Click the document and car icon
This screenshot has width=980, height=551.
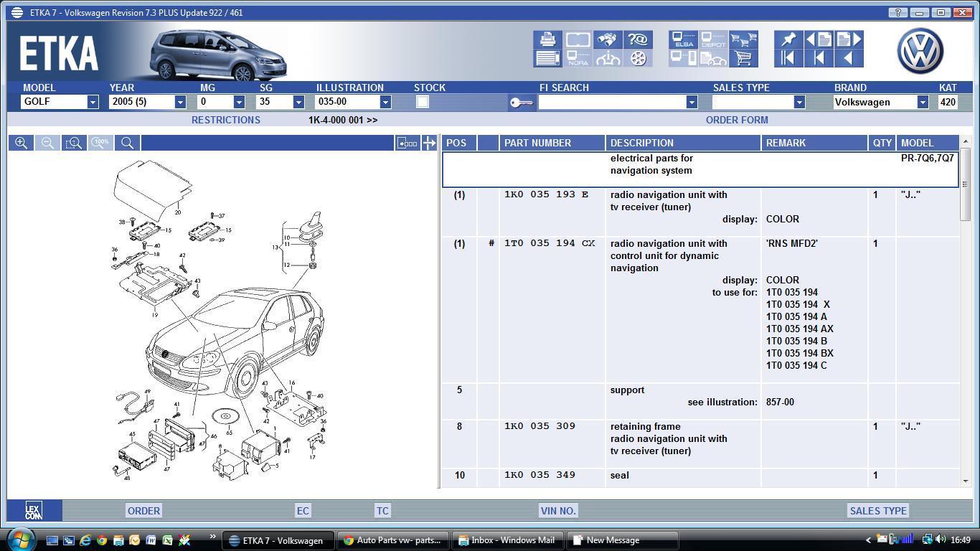[713, 59]
